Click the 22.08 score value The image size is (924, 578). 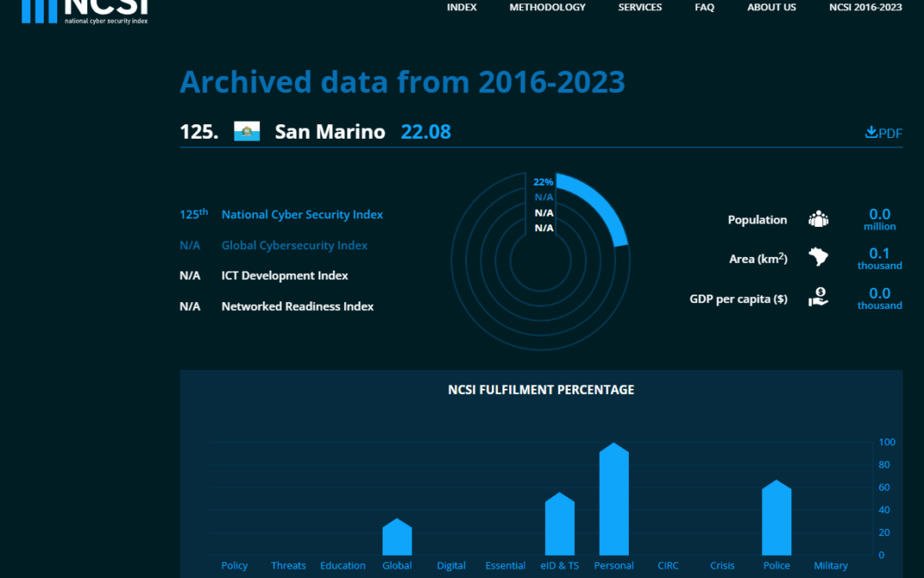(426, 132)
